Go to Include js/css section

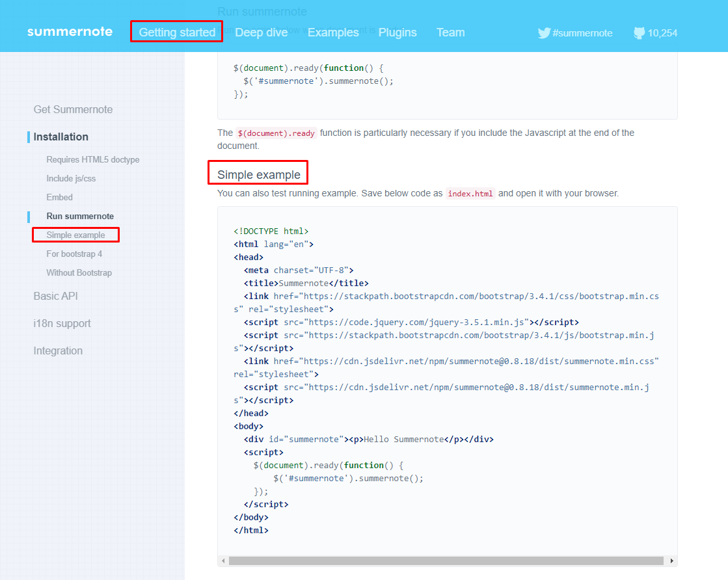[x=71, y=179]
